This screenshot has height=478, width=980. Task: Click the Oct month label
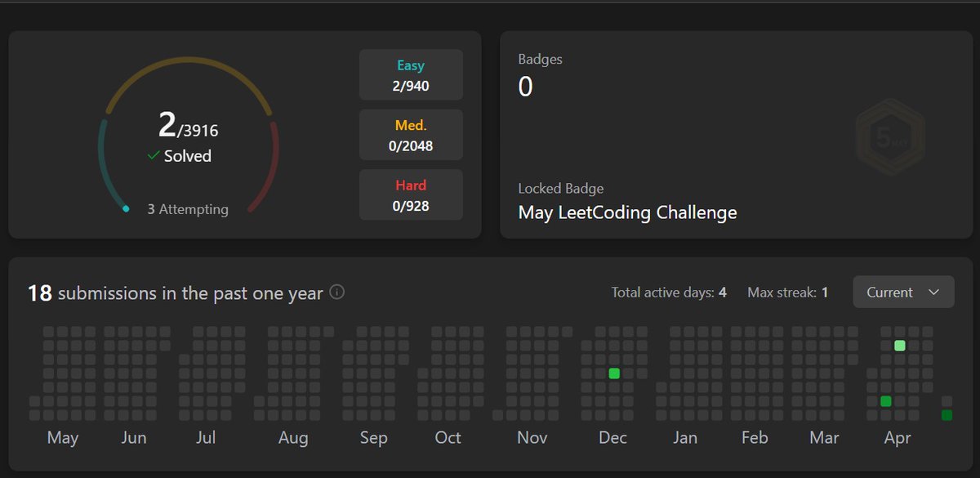point(448,438)
